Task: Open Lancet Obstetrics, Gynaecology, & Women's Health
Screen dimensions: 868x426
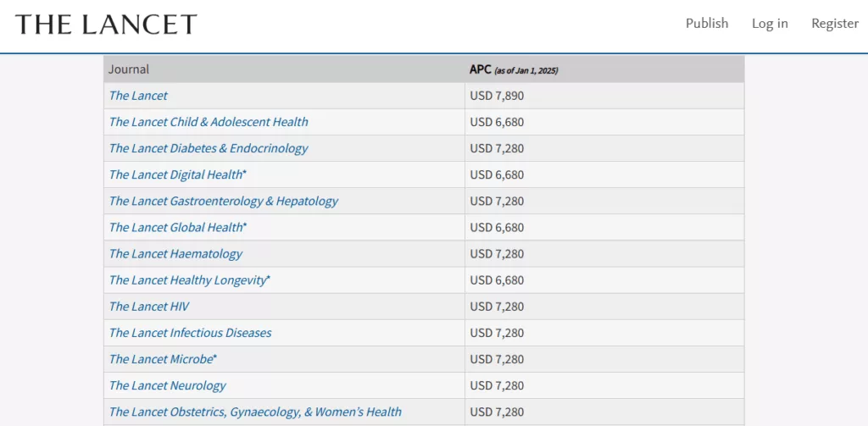Action: click(x=255, y=412)
